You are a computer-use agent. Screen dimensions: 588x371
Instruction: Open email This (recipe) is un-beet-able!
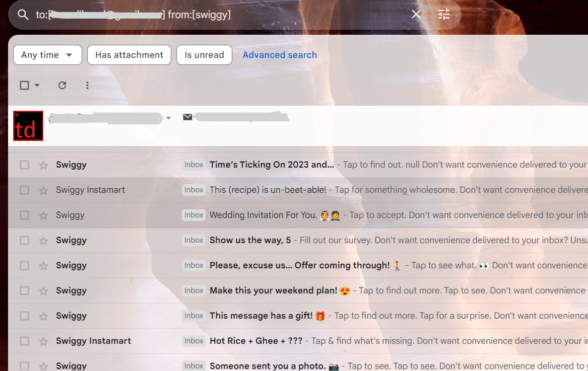(268, 190)
